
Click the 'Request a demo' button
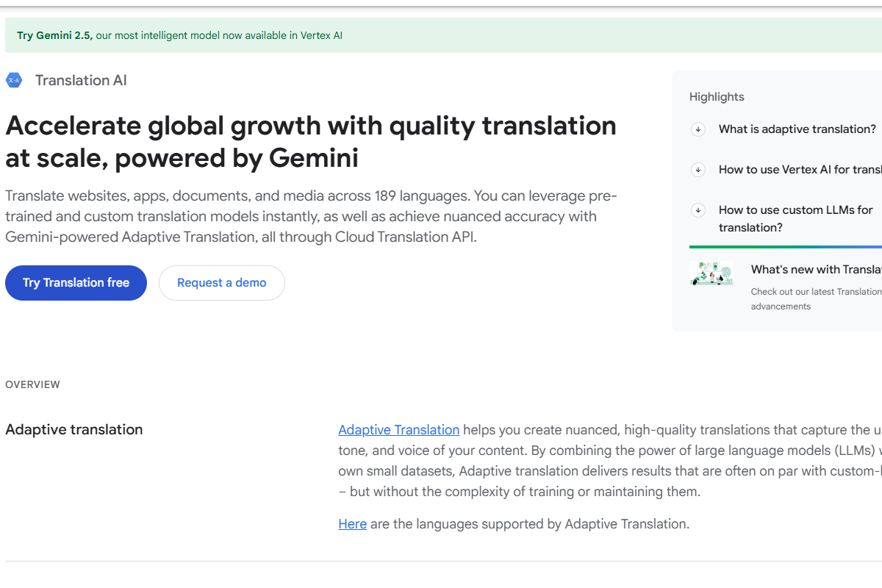[x=222, y=283]
